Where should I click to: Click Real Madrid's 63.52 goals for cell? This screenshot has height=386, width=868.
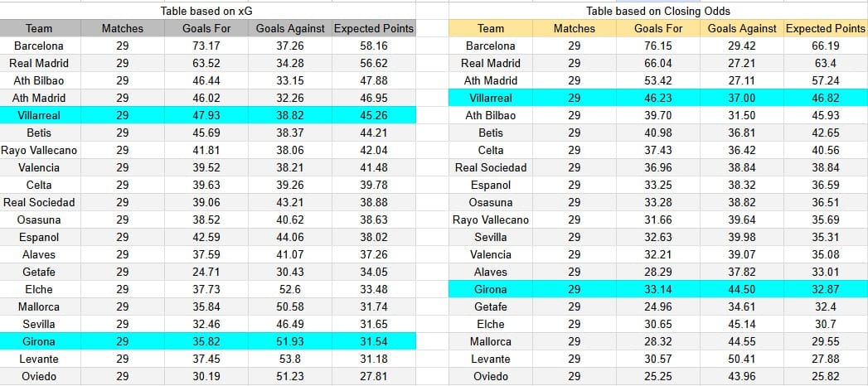coord(206,63)
